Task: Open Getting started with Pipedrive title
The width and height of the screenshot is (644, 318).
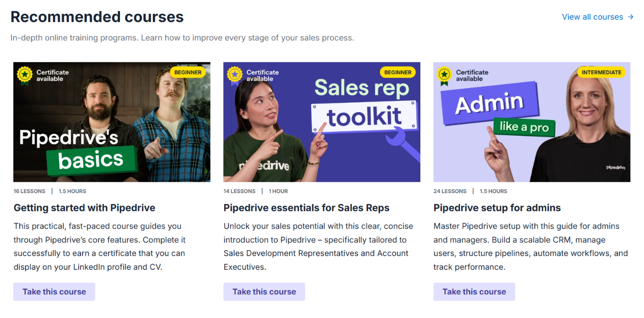Action: (x=85, y=208)
